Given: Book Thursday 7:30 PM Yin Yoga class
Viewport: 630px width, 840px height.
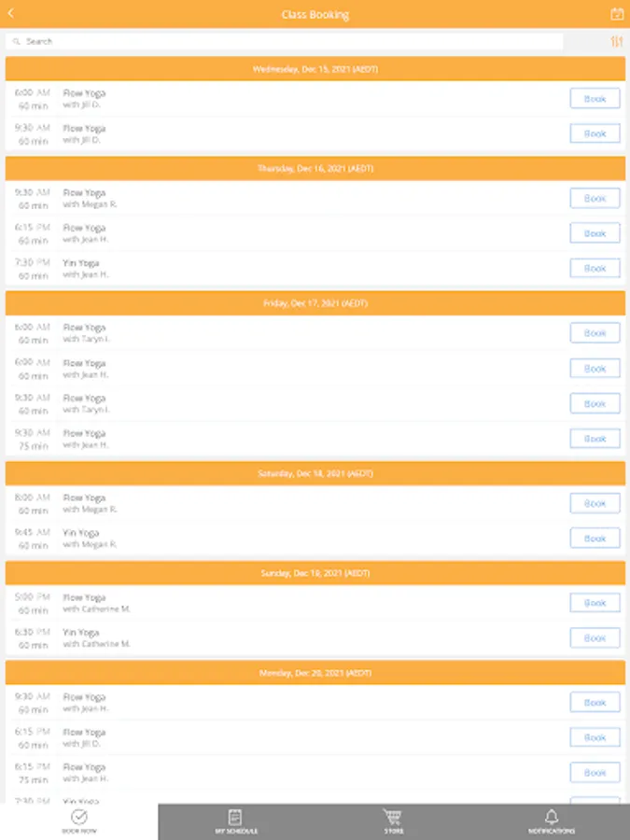Looking at the screenshot, I should click(595, 269).
